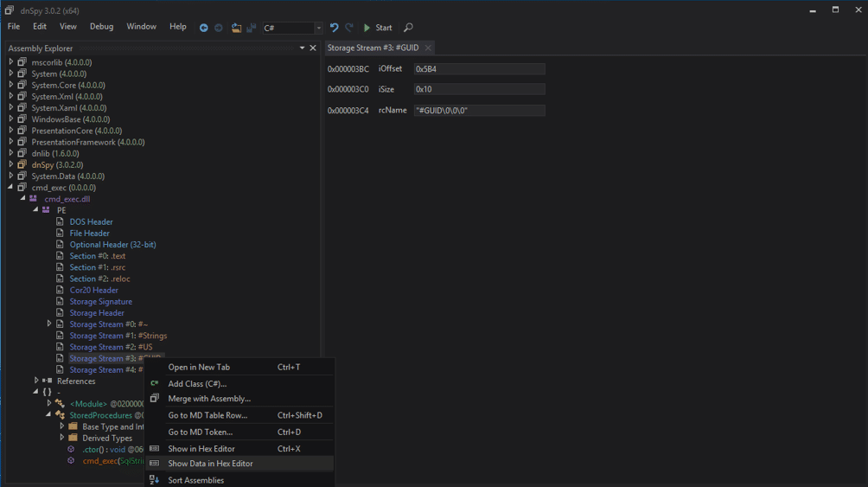
Task: Collapse the PE node
Action: click(x=36, y=210)
